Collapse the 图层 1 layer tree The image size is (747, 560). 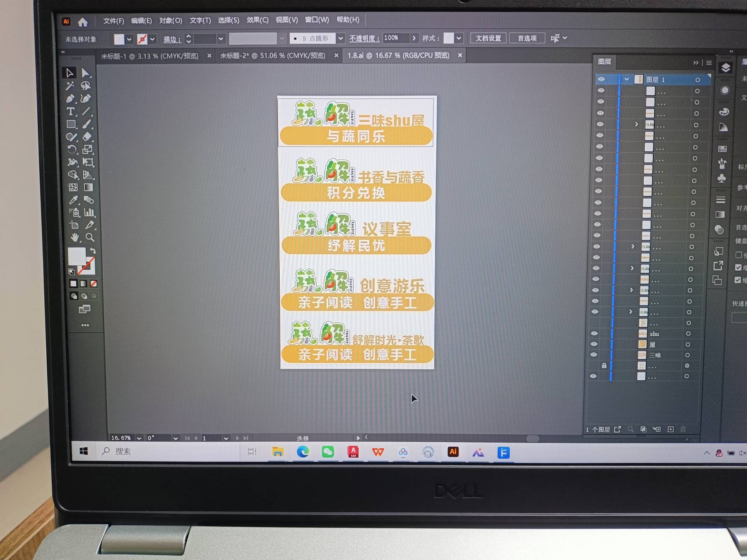coord(626,79)
